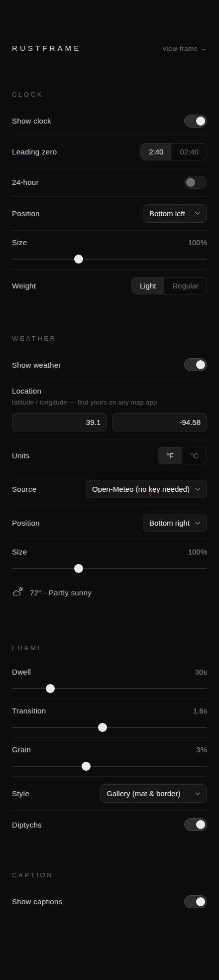Toggle the Show weather switch
The image size is (219, 980).
(196, 365)
